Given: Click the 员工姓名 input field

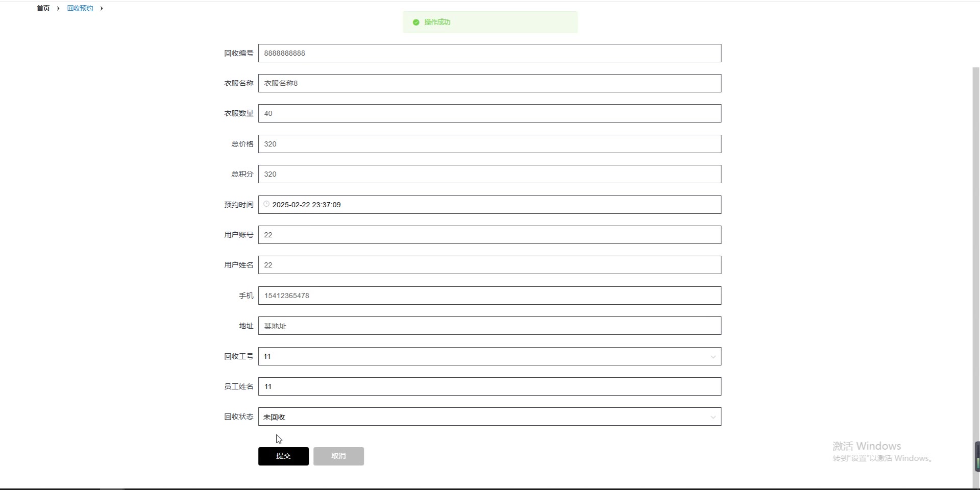Looking at the screenshot, I should pos(489,386).
